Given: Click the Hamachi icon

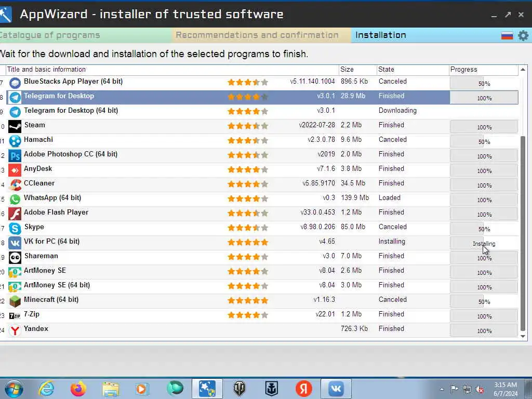Looking at the screenshot, I should coord(15,141).
